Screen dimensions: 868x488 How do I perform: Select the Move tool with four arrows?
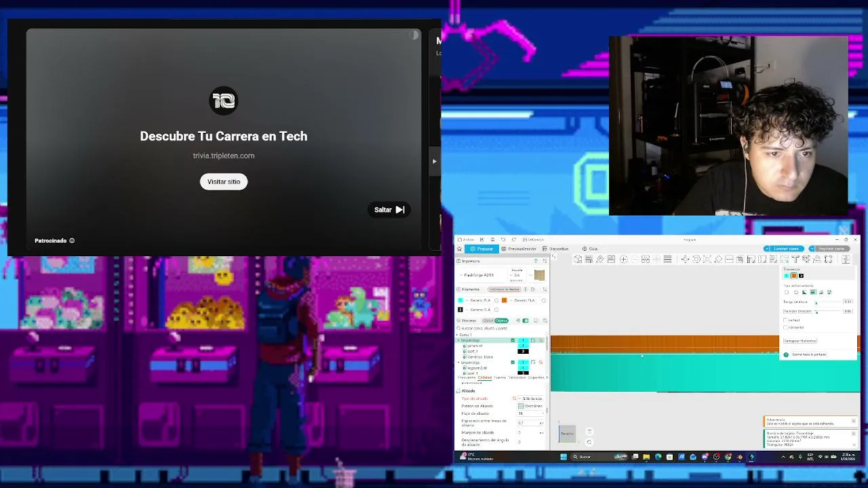pyautogui.click(x=685, y=259)
